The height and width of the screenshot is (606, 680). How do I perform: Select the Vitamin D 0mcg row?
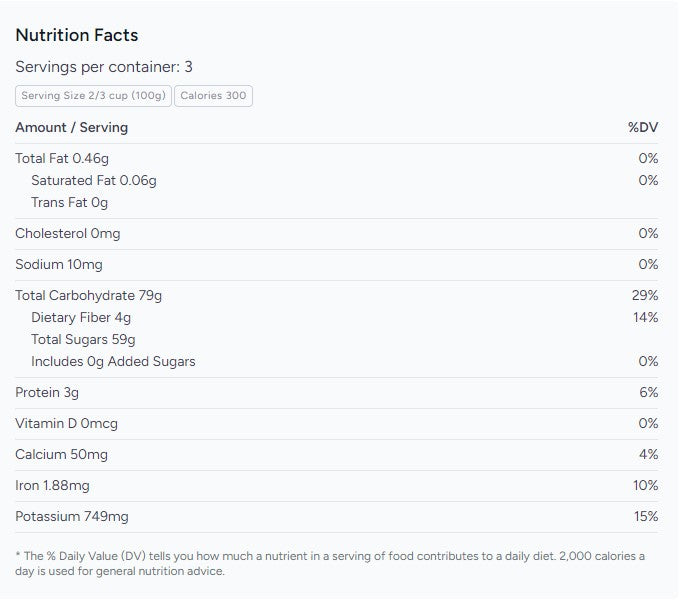[x=67, y=423]
